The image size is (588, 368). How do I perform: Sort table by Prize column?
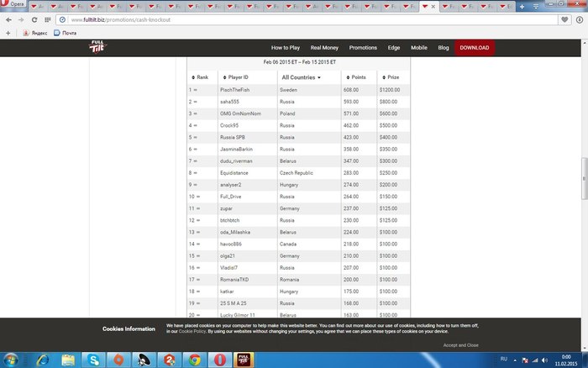pos(391,77)
